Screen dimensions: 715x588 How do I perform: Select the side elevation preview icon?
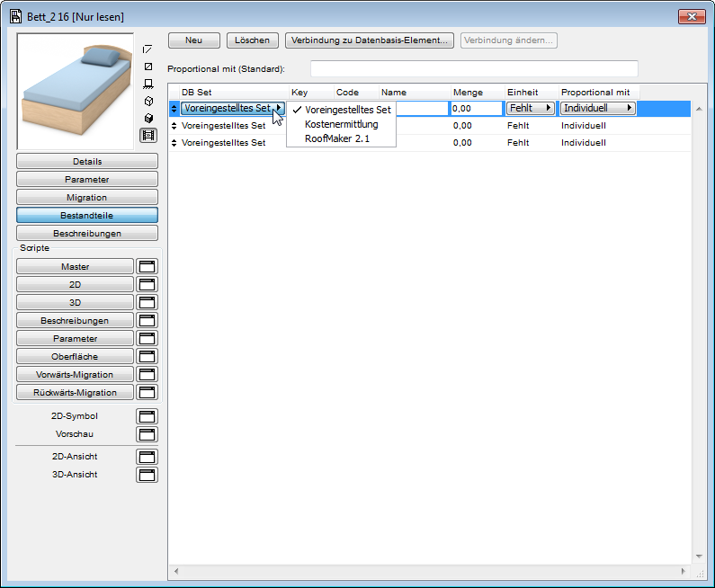pyautogui.click(x=147, y=84)
